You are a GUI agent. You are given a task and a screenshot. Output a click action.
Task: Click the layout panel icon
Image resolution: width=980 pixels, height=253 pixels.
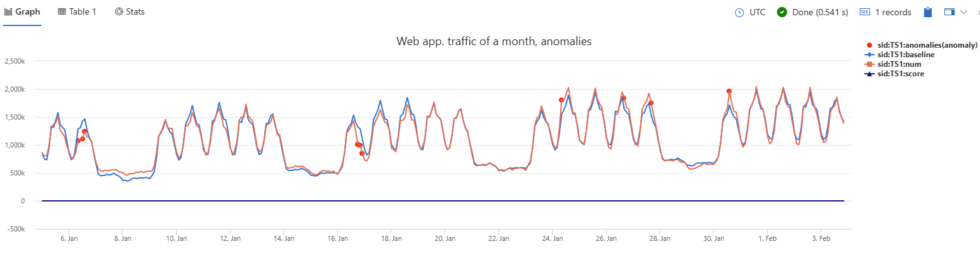(x=950, y=12)
